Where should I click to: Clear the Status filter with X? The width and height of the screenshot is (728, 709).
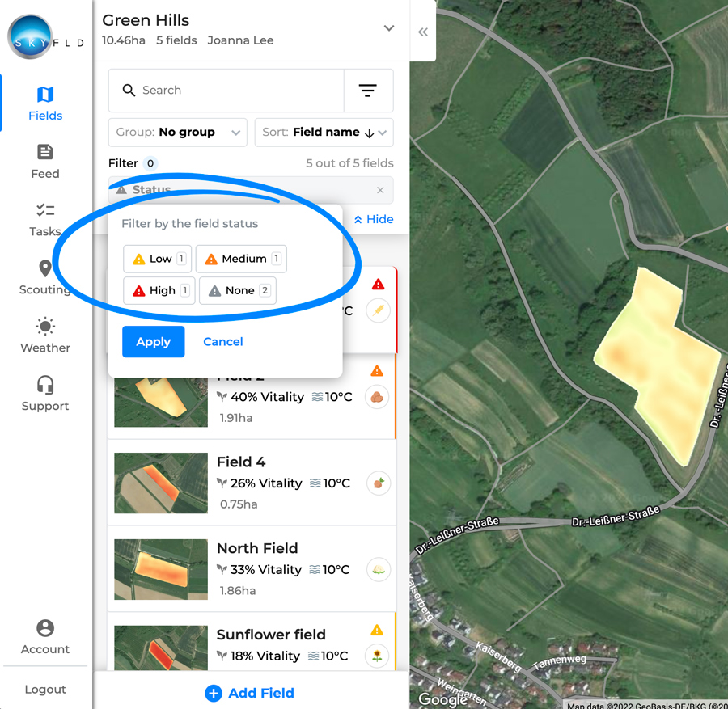(x=380, y=190)
